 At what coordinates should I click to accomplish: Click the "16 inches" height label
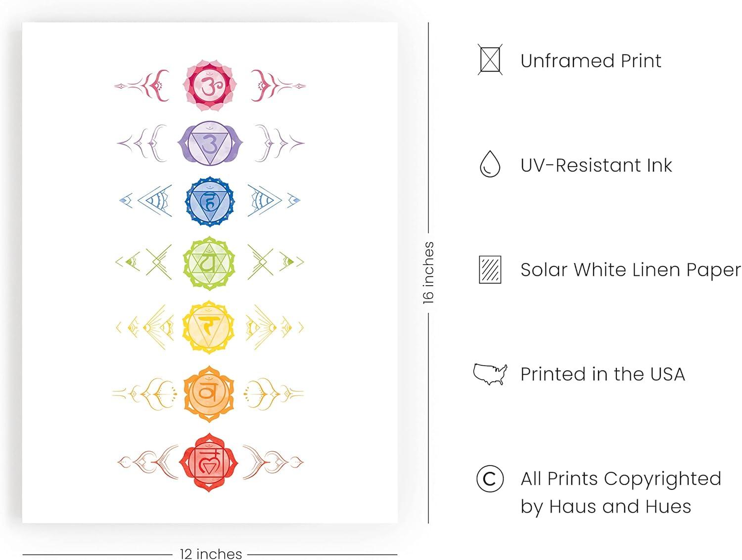click(428, 272)
